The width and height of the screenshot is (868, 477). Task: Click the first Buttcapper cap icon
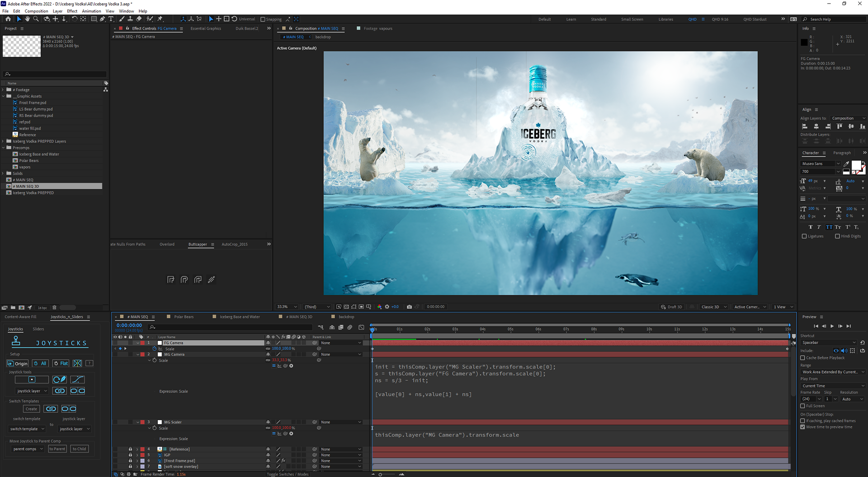tap(170, 280)
